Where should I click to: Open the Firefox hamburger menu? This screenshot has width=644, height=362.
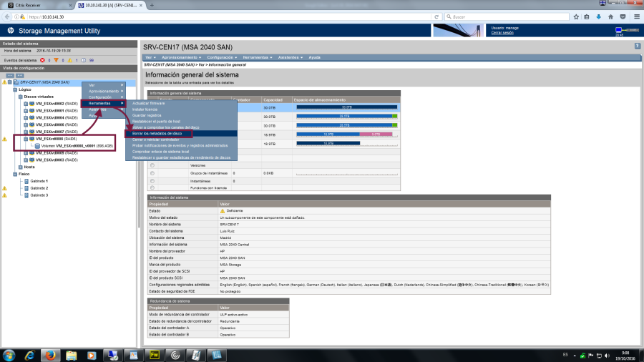(x=637, y=16)
